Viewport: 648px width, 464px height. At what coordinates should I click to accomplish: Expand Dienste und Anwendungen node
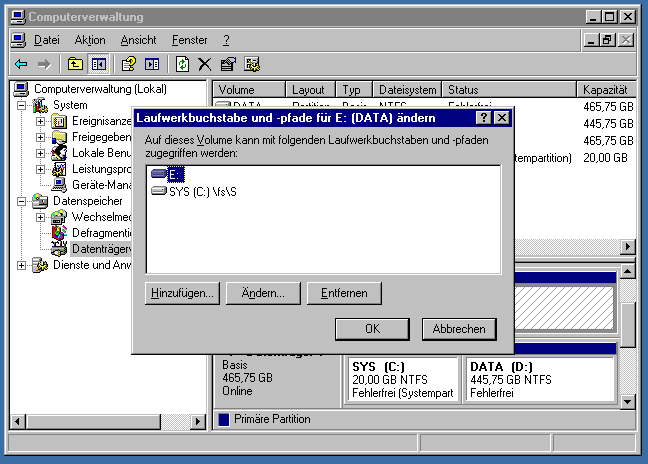tap(21, 265)
